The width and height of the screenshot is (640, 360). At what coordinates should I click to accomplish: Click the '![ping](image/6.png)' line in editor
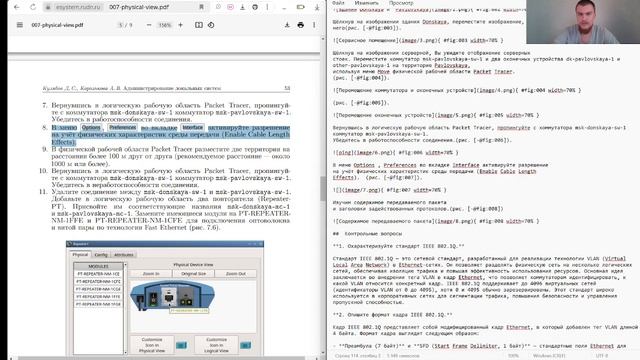(x=396, y=152)
